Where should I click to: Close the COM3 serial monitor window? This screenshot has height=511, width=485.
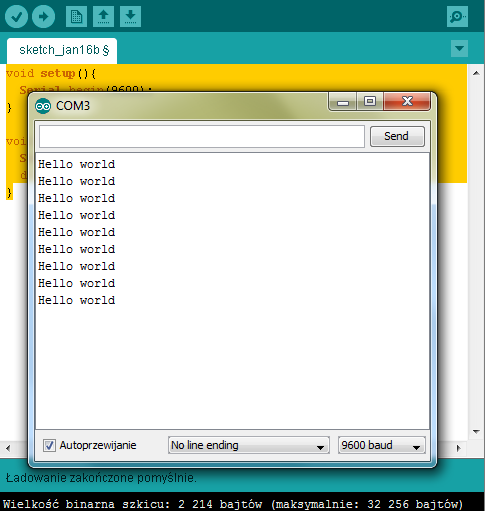[407, 101]
